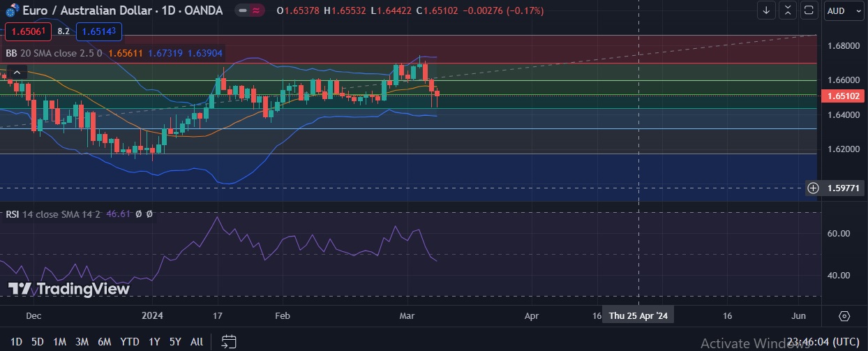Select the 5D time range

coord(38,341)
